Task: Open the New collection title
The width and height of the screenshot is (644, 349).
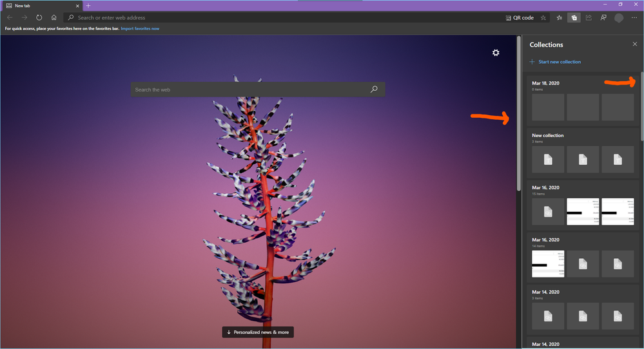Action: click(547, 135)
